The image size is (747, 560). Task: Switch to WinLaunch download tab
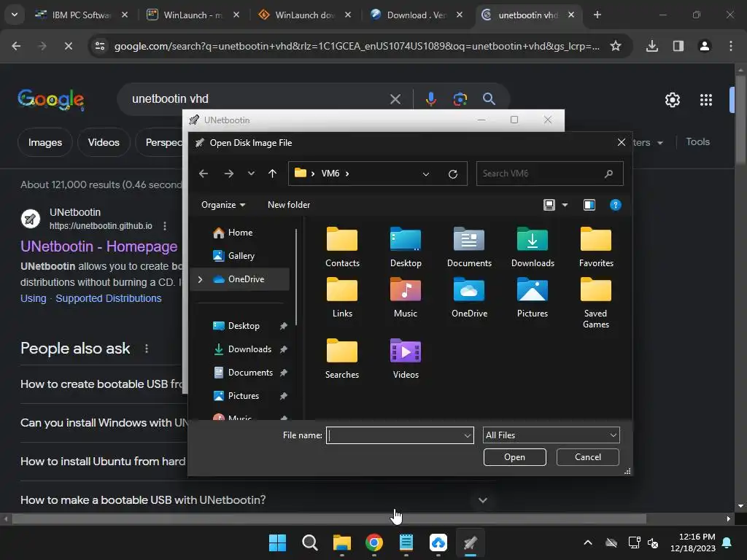[304, 15]
